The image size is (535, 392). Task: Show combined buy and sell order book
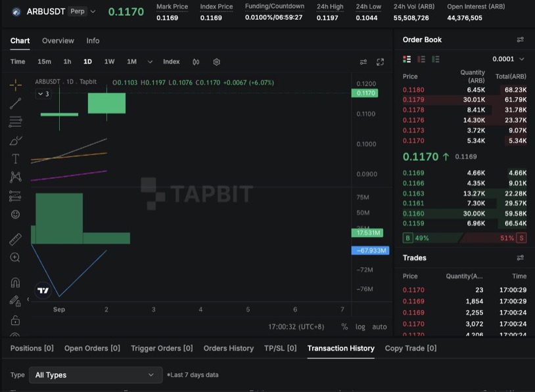tap(407, 59)
